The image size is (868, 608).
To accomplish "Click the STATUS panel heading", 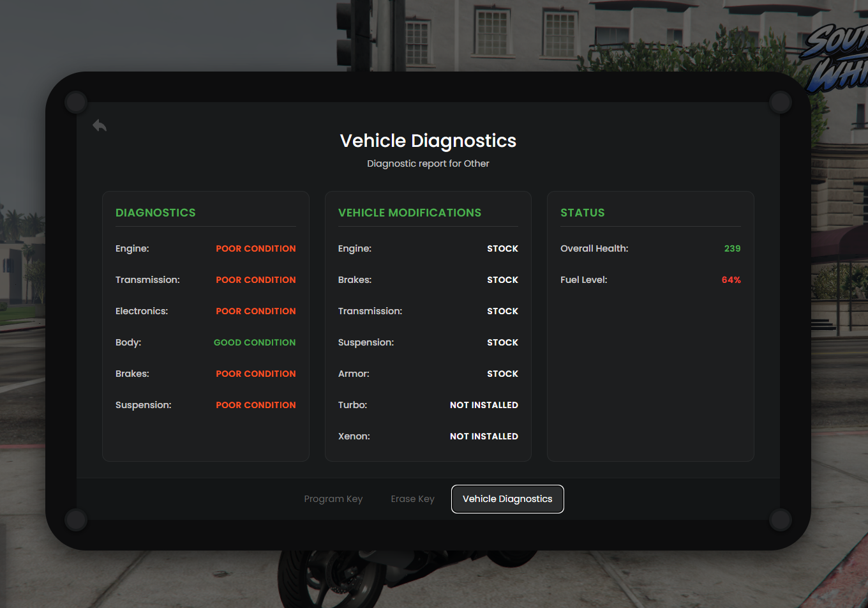I will pyautogui.click(x=583, y=213).
